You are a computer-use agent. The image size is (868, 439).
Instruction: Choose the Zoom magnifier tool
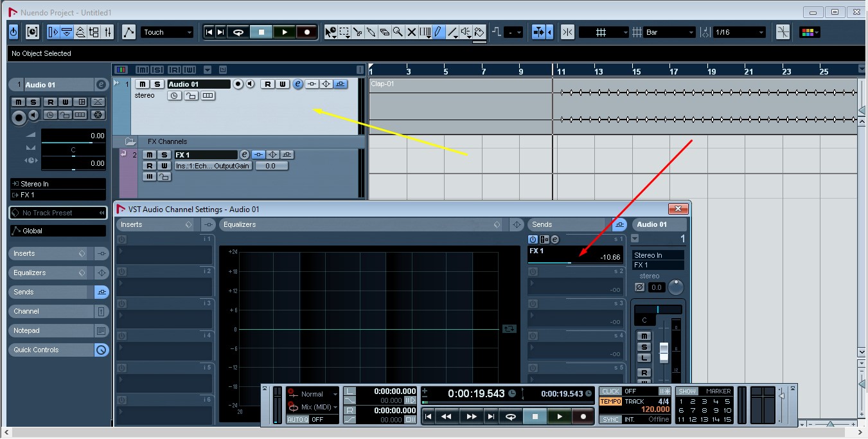pos(398,31)
